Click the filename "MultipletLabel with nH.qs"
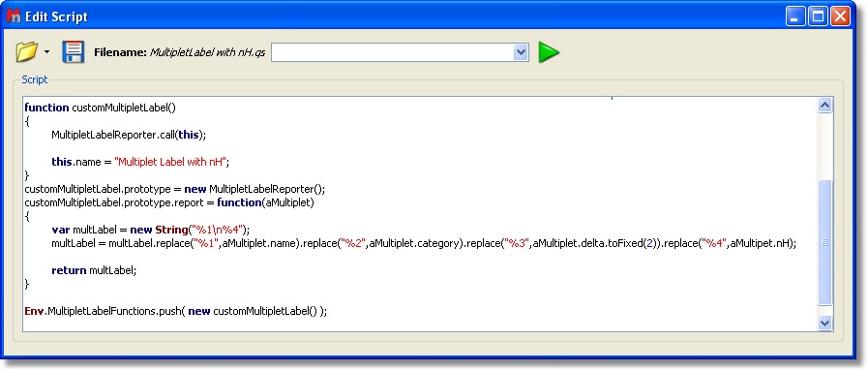The height and width of the screenshot is (371, 868). point(208,52)
